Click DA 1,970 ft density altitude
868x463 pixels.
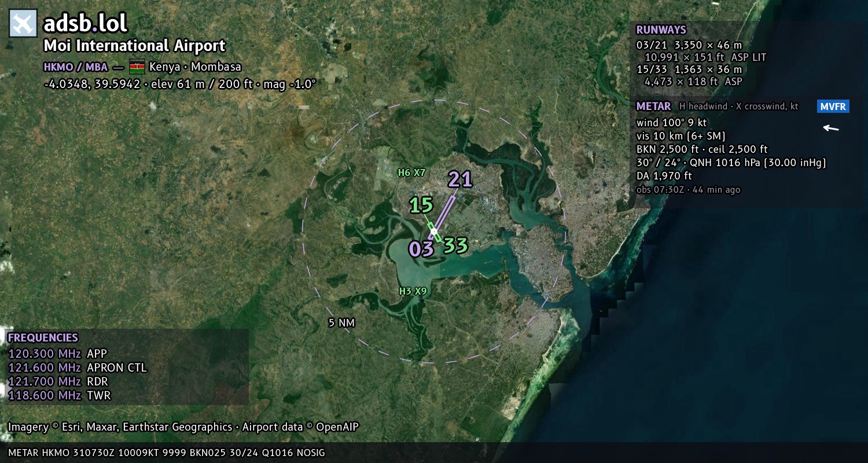[664, 176]
